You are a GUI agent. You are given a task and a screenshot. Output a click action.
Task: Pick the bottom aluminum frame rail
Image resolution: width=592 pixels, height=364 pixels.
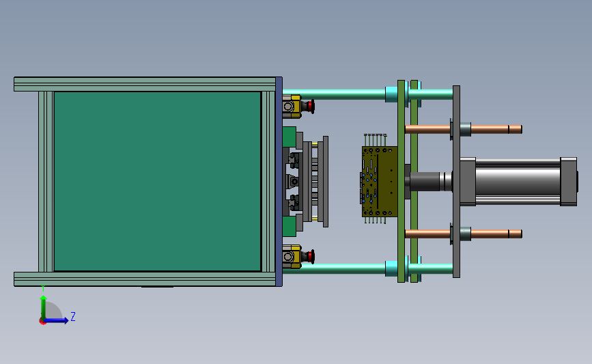pyautogui.click(x=145, y=279)
